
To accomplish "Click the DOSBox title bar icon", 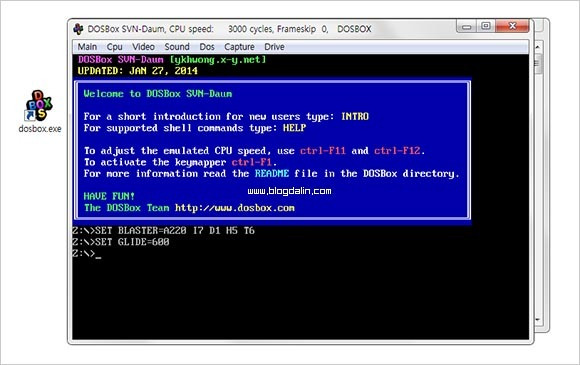I will pos(78,29).
